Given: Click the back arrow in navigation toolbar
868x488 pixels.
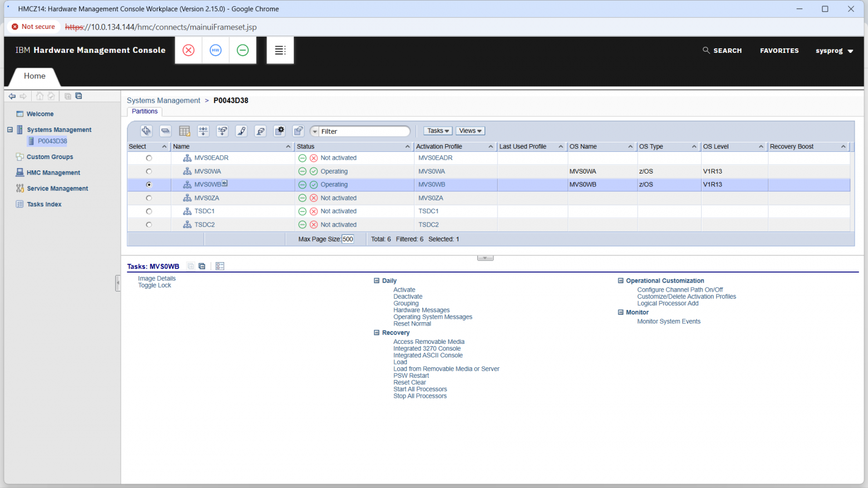Looking at the screenshot, I should point(12,96).
